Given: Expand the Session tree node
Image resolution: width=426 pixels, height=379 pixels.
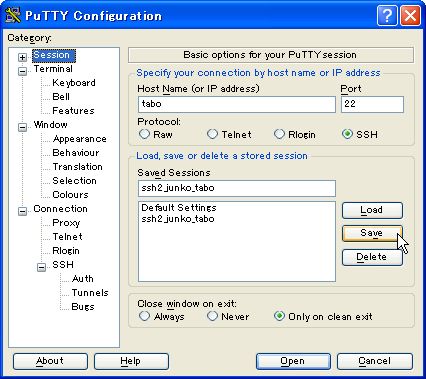Looking at the screenshot, I should 22,57.
